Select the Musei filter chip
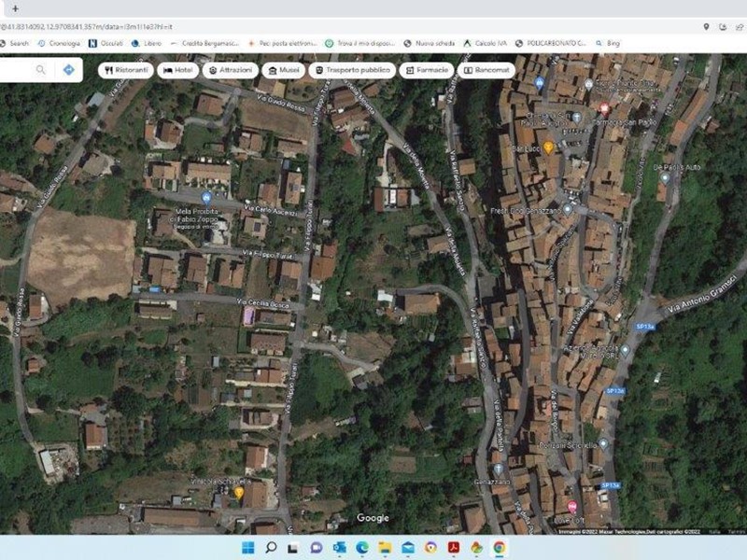The width and height of the screenshot is (747, 560). pos(283,70)
